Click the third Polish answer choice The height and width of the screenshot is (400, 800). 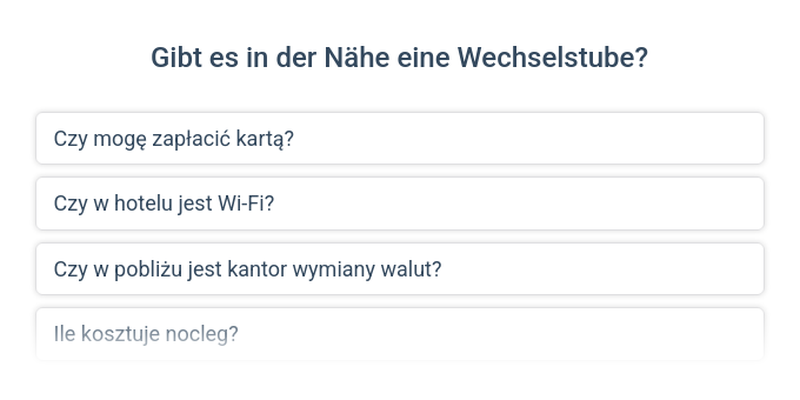tap(400, 269)
